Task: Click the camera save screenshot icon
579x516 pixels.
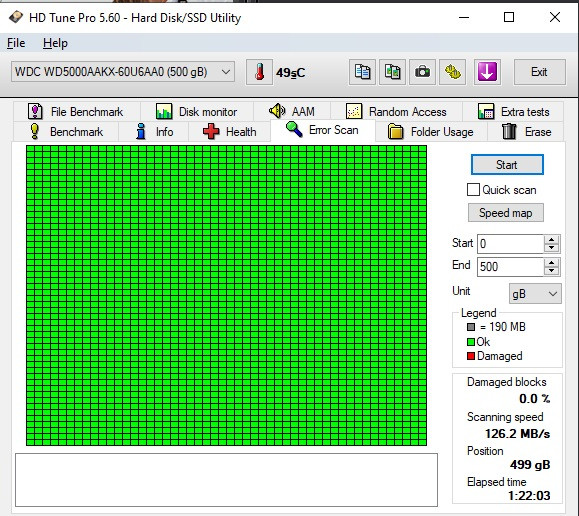Action: click(x=422, y=72)
